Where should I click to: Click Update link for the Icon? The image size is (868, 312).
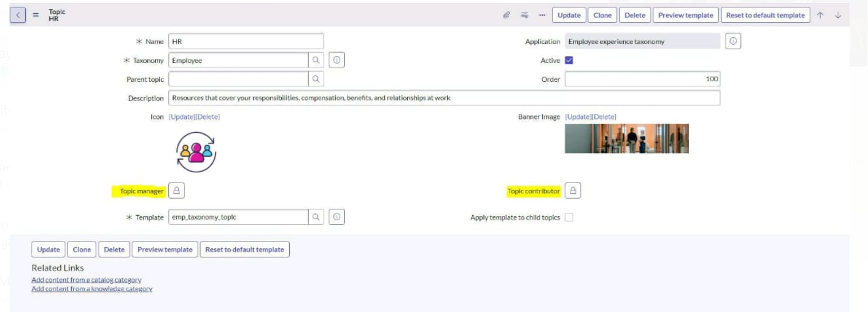182,117
